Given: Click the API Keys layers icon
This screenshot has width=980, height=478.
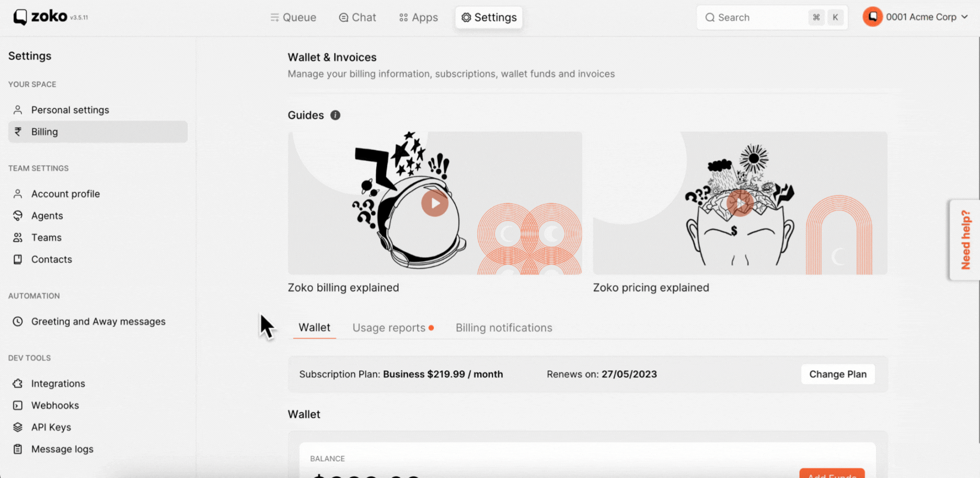Looking at the screenshot, I should pos(18,427).
